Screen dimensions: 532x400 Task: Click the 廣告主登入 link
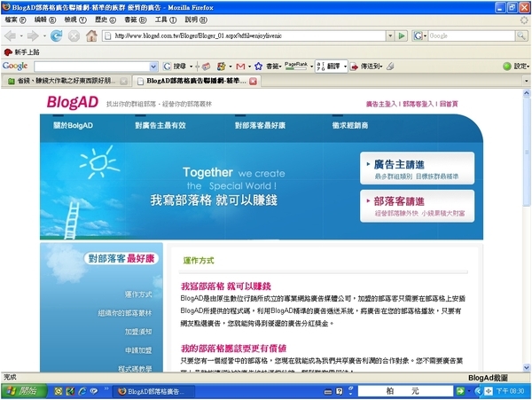point(381,104)
